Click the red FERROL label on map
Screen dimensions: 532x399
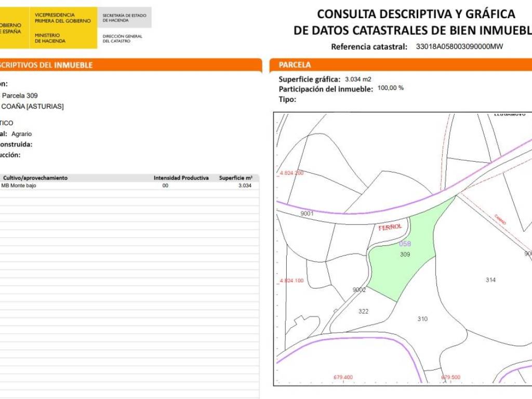(x=390, y=227)
